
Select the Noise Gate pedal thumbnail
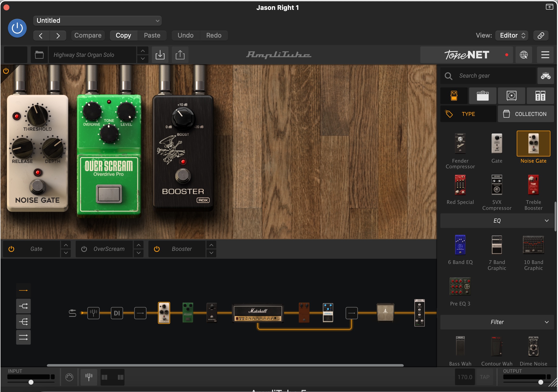tap(534, 144)
